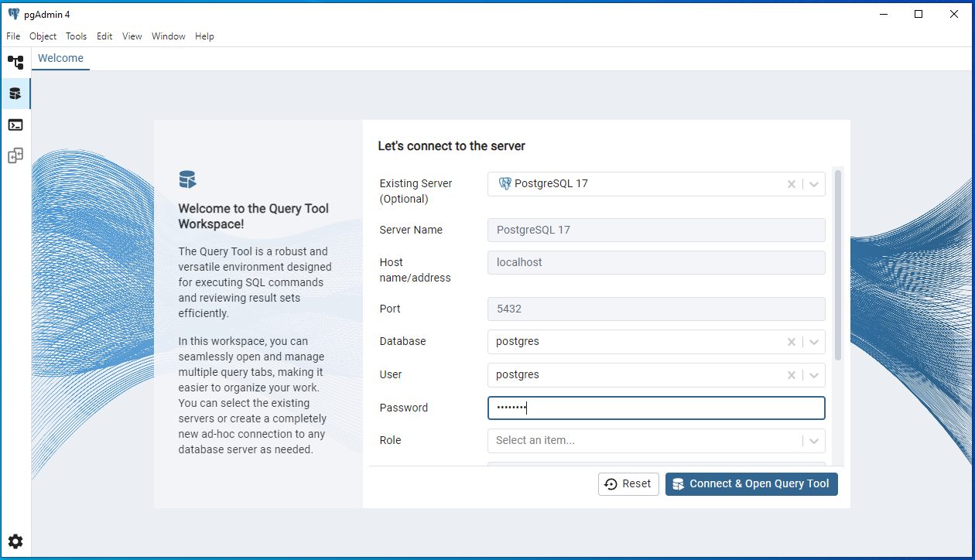Open the User dropdown arrow
975x560 pixels.
coord(814,375)
